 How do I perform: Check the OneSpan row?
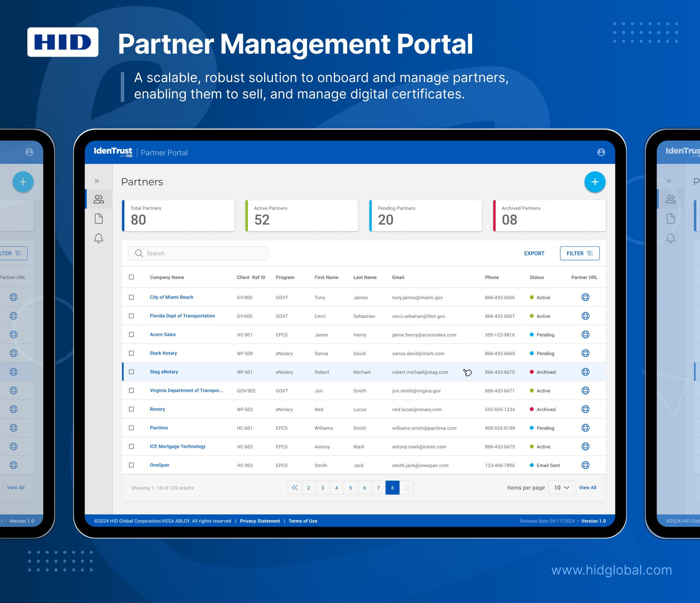click(x=131, y=465)
